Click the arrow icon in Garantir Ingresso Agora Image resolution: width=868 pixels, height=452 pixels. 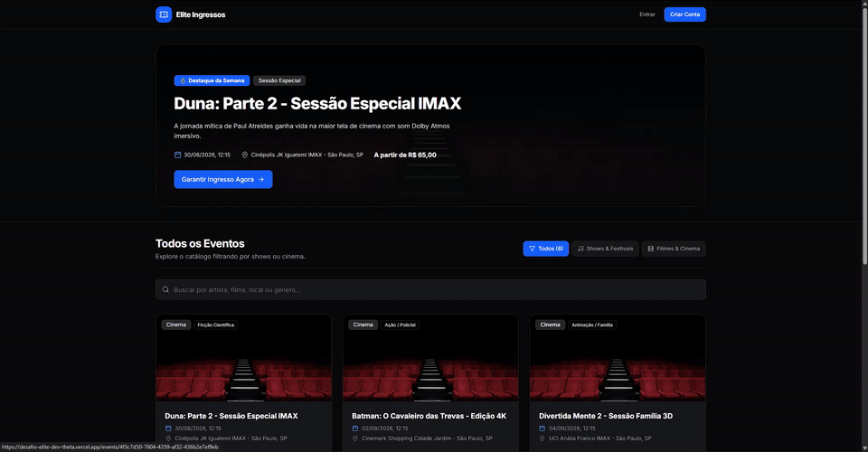click(x=261, y=179)
